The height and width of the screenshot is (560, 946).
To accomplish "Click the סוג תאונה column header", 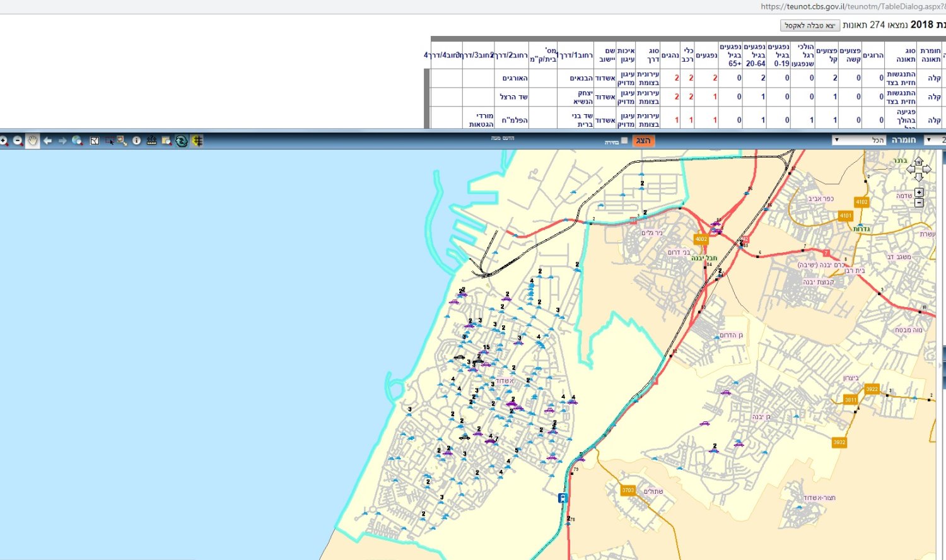I will [906, 55].
